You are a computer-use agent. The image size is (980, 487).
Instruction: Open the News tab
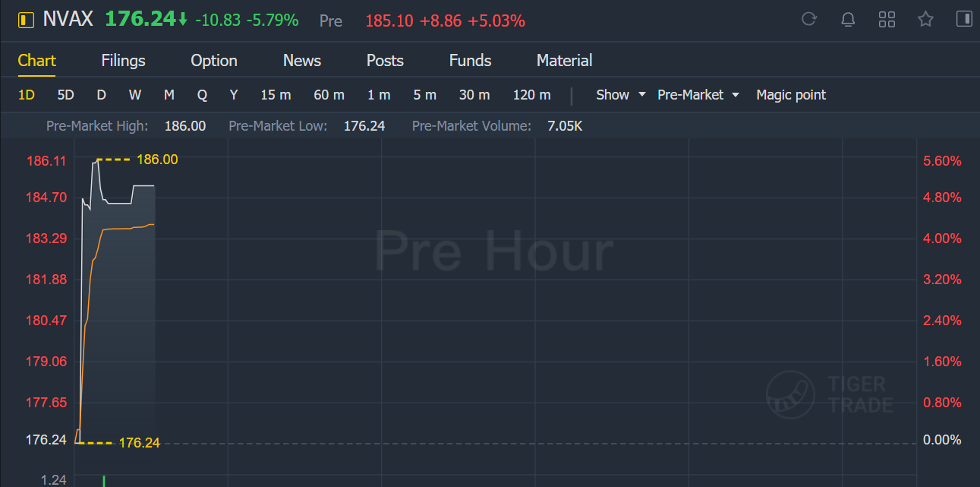pos(302,61)
